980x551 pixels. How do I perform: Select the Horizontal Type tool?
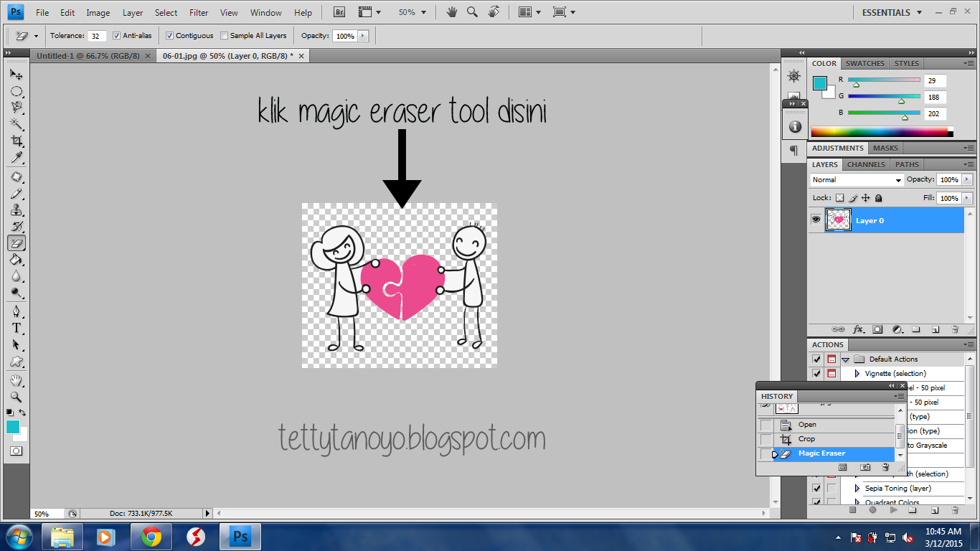click(x=17, y=328)
